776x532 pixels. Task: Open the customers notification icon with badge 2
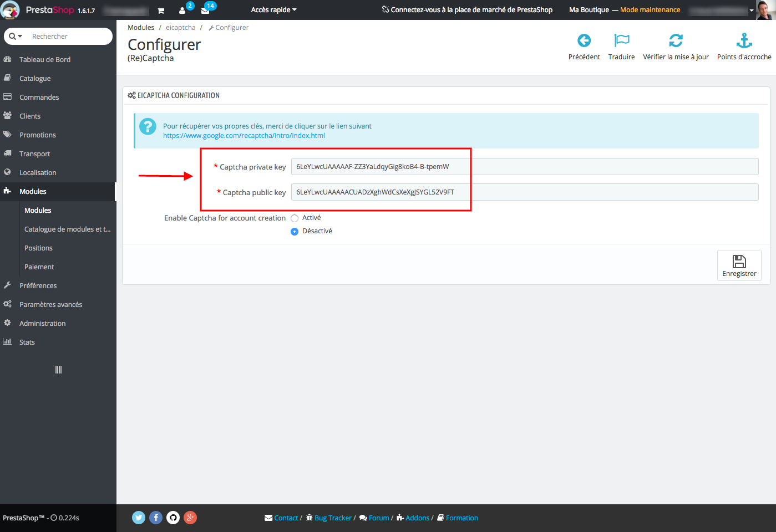(x=182, y=11)
